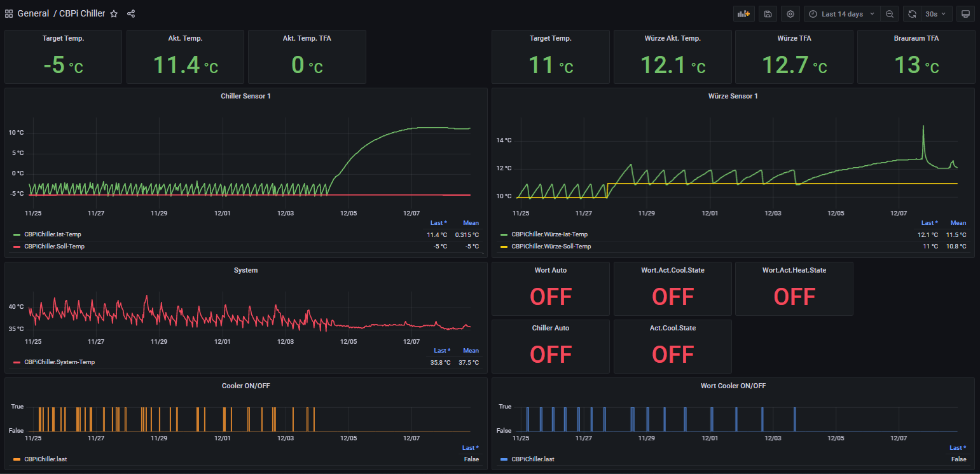
Task: Open the Chiller Sensor 1 panel menu
Action: (245, 96)
